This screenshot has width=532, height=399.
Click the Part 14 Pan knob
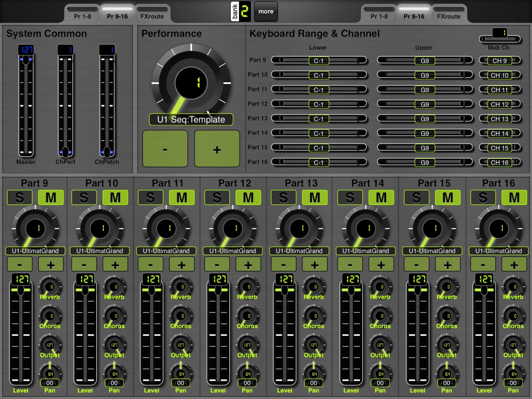pos(380,373)
